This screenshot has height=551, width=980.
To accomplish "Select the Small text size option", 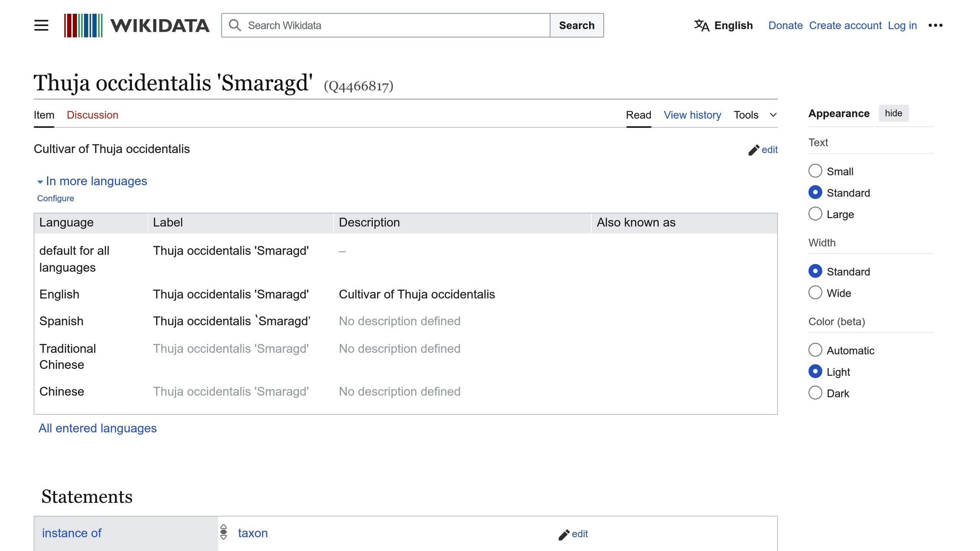I will tap(815, 171).
